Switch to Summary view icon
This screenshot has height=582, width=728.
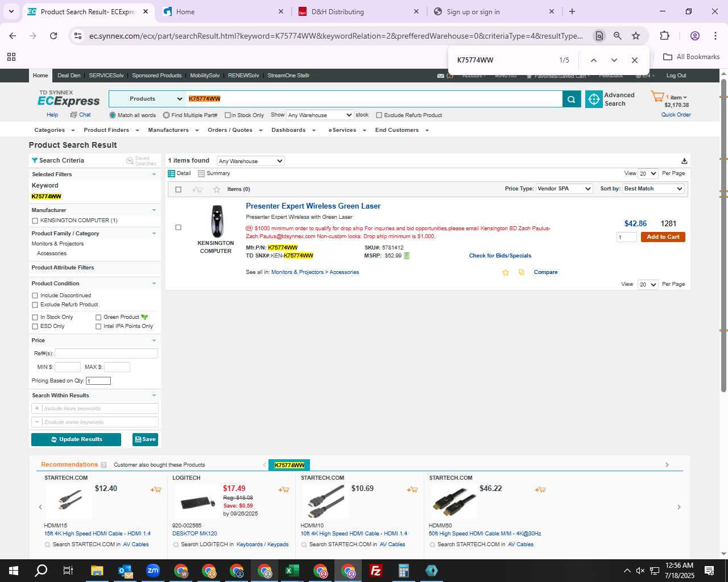[x=201, y=173]
